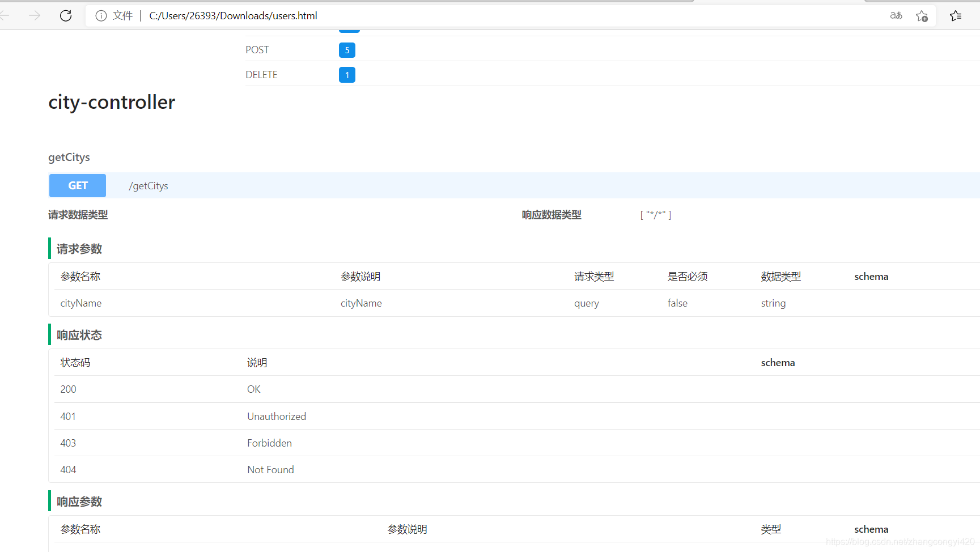Click the translate page icon
Image resolution: width=980 pixels, height=552 pixels.
pyautogui.click(x=896, y=16)
